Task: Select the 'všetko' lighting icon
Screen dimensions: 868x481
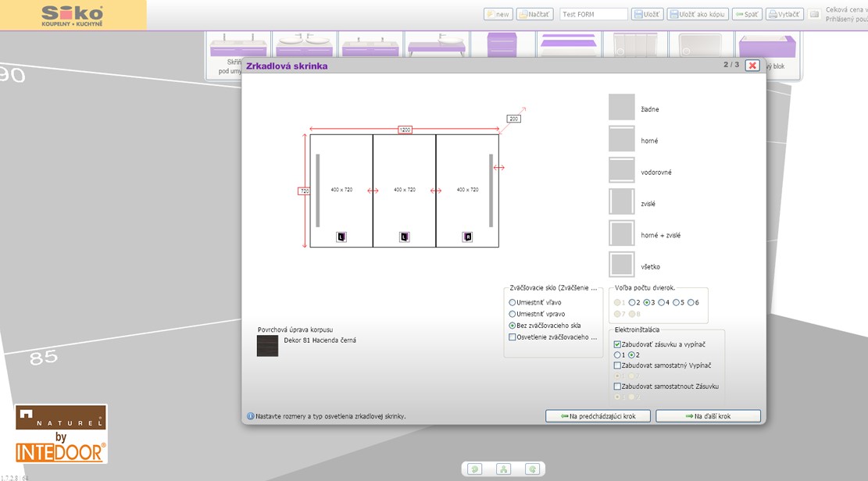Action: [622, 265]
